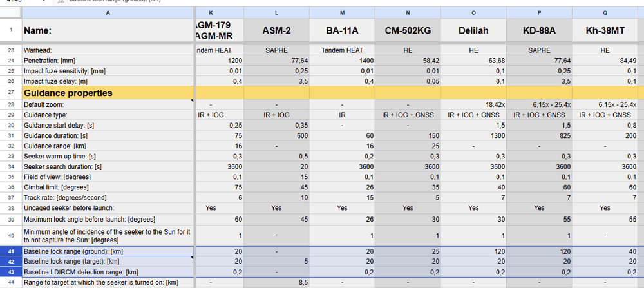Click the select-all corner box of the sheet
Screen dimensions: 644x288
[11, 12]
